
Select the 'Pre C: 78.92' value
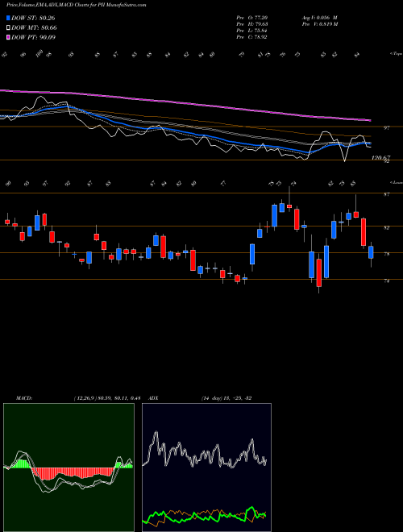coord(251,37)
